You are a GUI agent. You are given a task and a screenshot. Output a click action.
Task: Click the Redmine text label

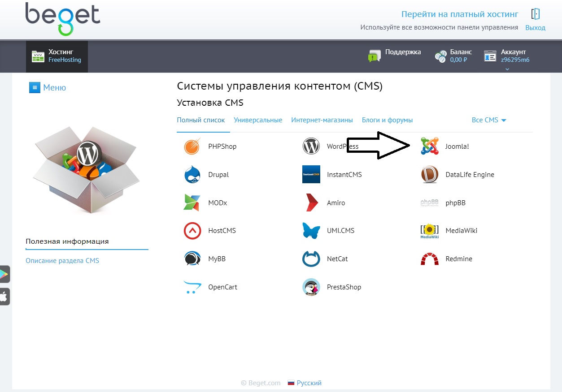click(x=459, y=259)
